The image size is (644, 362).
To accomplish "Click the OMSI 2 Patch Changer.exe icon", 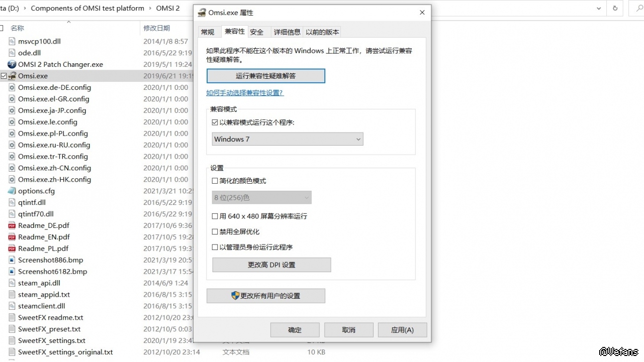I will point(12,64).
